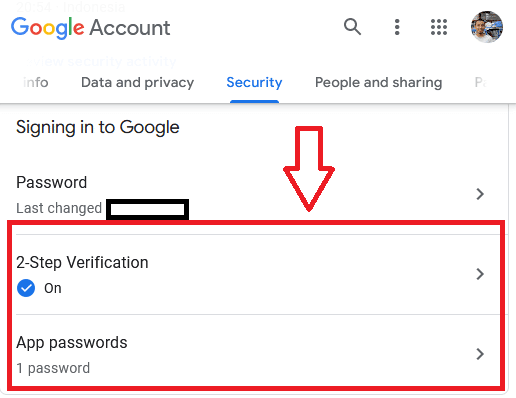Viewport: 516px width, 398px height.
Task: Click the chevron arrow on the Password row
Action: click(480, 194)
